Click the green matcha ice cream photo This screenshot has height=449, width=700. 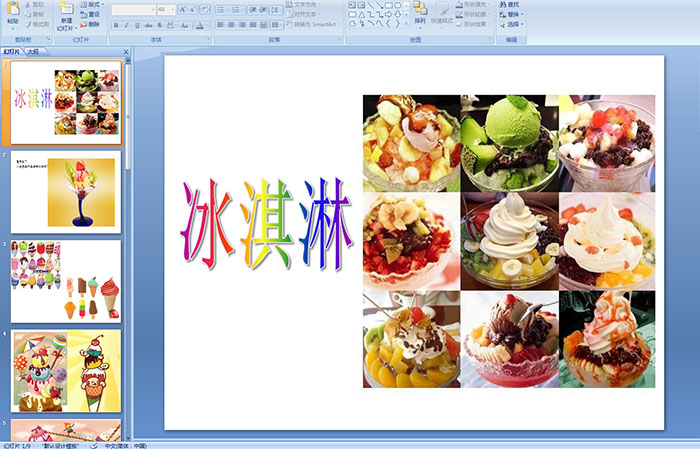coord(509,143)
